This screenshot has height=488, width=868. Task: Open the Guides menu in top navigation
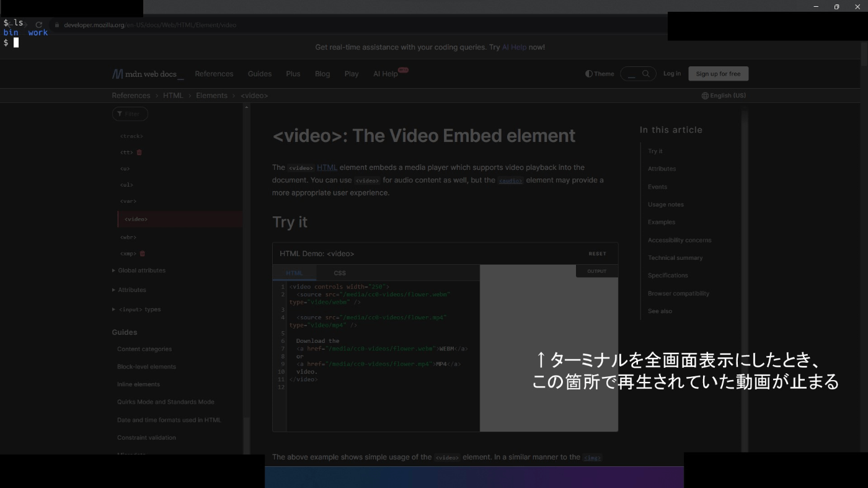(x=260, y=74)
